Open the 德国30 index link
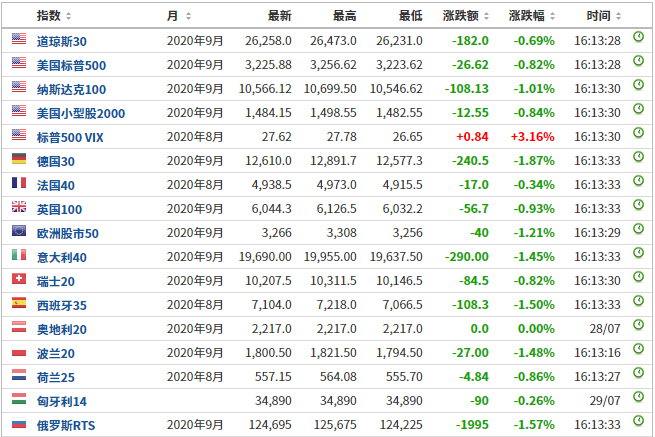This screenshot has width=655, height=437. point(56,162)
